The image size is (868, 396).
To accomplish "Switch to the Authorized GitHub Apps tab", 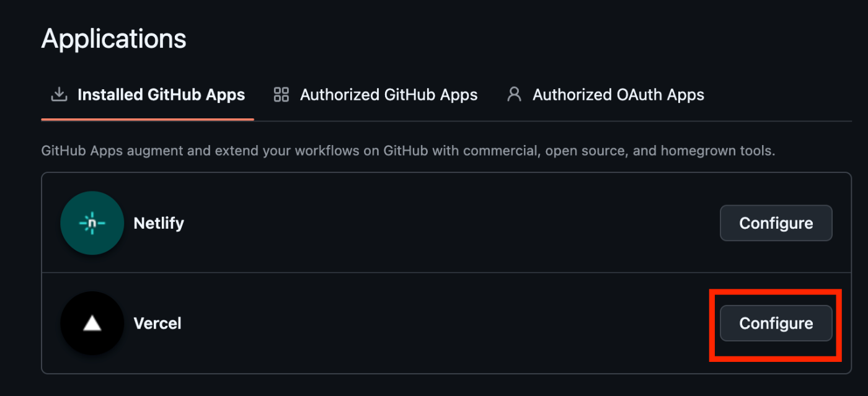I will coord(389,95).
